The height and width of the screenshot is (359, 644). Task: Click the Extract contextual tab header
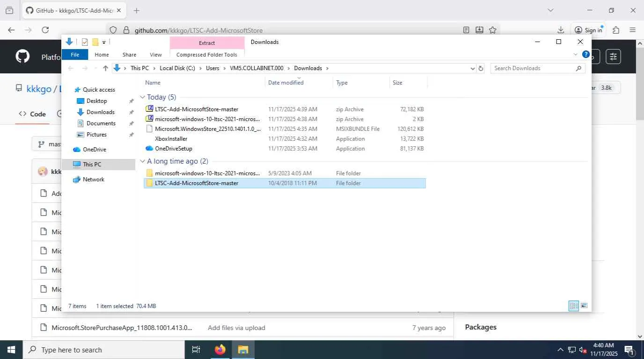click(207, 43)
